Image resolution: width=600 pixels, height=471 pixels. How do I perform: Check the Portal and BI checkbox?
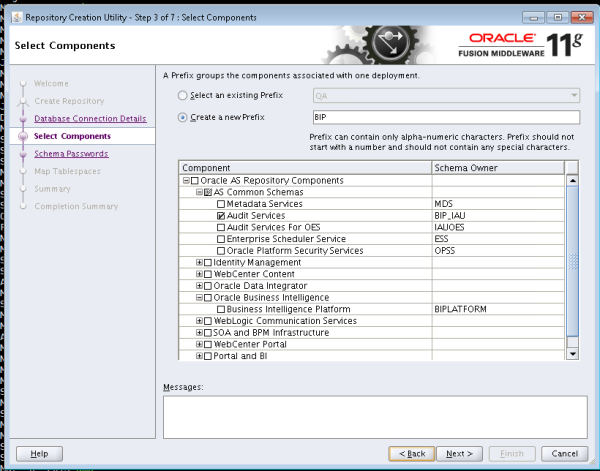(x=208, y=356)
